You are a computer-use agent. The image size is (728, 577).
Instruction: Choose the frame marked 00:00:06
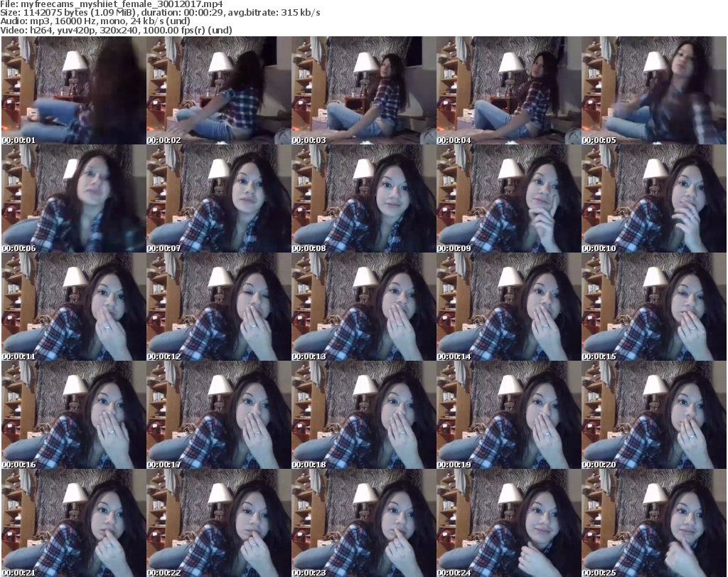(x=73, y=198)
